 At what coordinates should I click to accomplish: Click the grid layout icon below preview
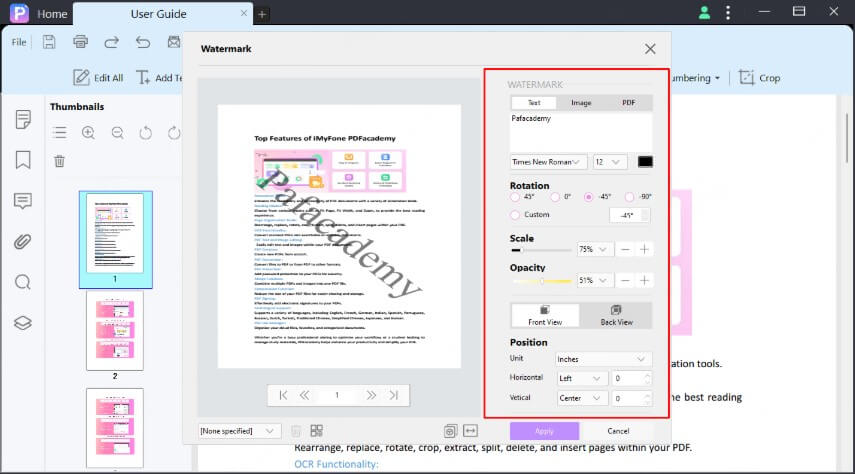click(317, 431)
